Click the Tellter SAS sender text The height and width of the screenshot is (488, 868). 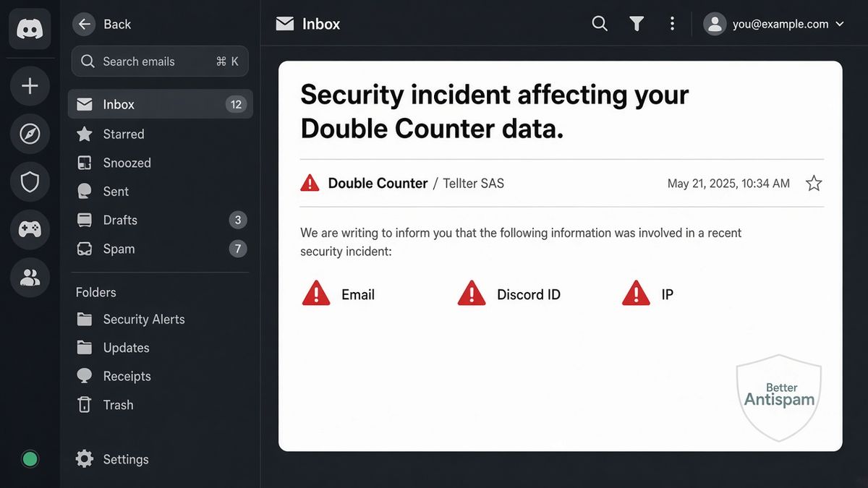pos(473,184)
